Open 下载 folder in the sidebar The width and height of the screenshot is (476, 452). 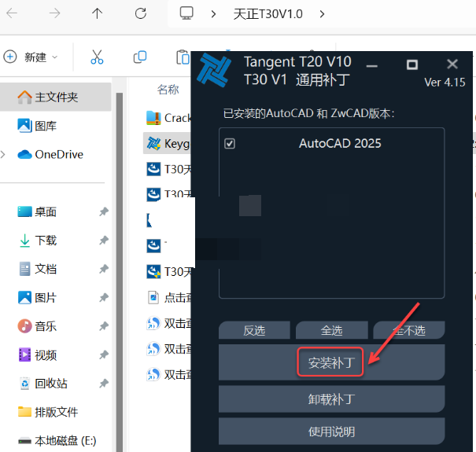pyautogui.click(x=38, y=241)
